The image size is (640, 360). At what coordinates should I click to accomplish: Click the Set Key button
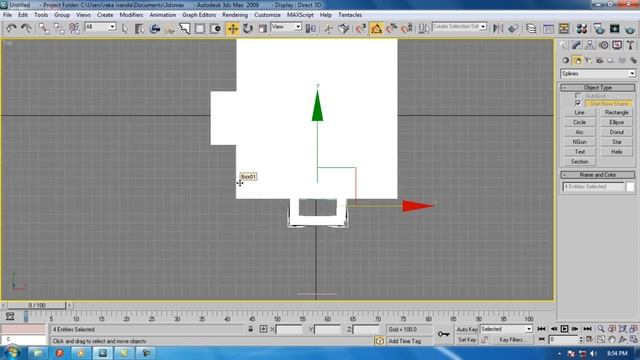467,340
